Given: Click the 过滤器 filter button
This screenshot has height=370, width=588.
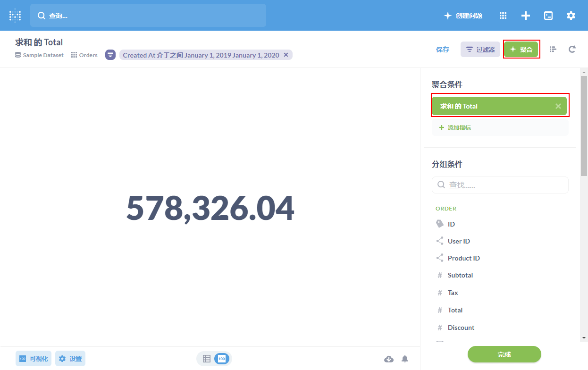Looking at the screenshot, I should (480, 50).
